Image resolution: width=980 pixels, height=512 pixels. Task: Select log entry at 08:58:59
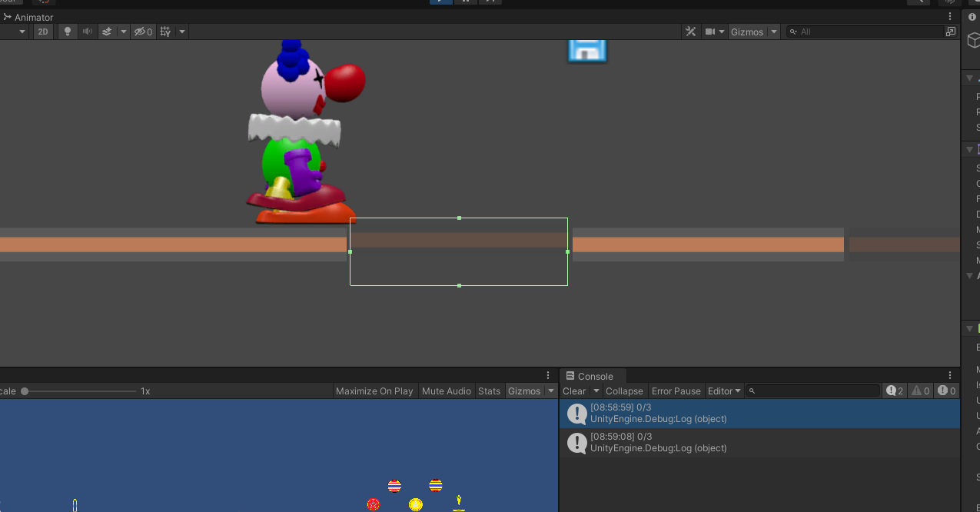[x=759, y=414]
